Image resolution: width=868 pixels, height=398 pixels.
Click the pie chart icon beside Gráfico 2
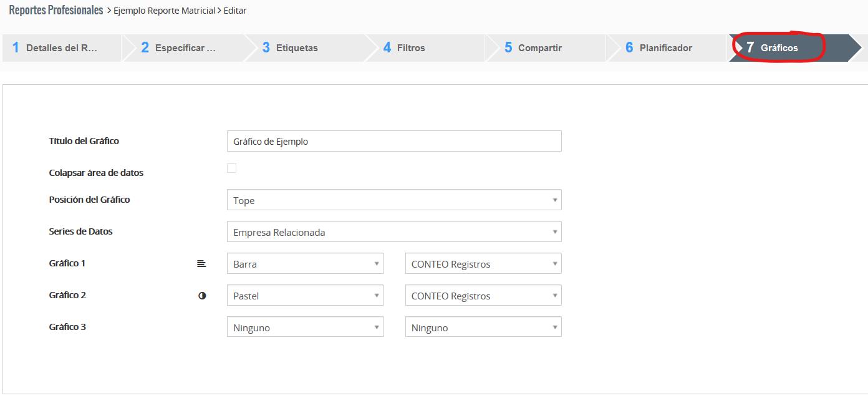coord(202,296)
